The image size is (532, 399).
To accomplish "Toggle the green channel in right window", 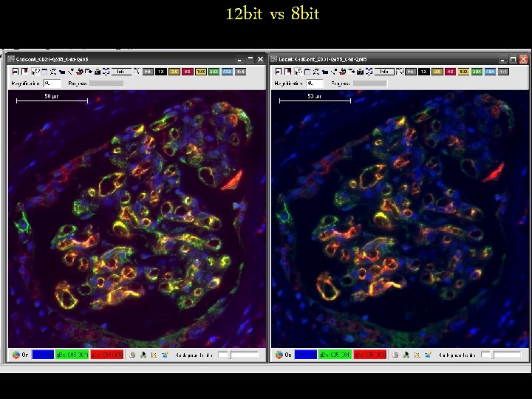I will pos(335,355).
